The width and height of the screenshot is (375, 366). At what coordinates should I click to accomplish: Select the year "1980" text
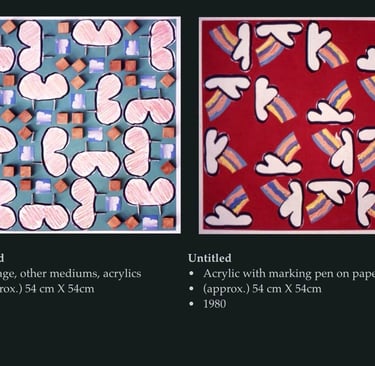(215, 304)
